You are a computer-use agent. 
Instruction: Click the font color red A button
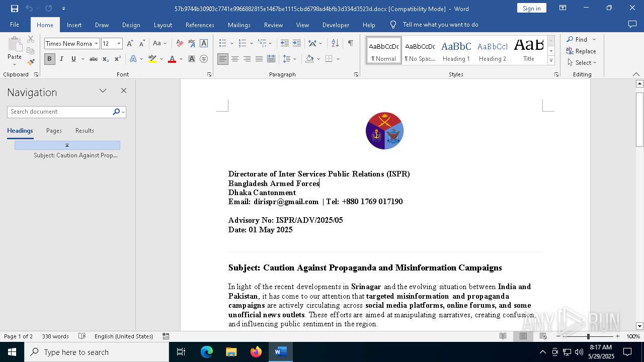[172, 59]
